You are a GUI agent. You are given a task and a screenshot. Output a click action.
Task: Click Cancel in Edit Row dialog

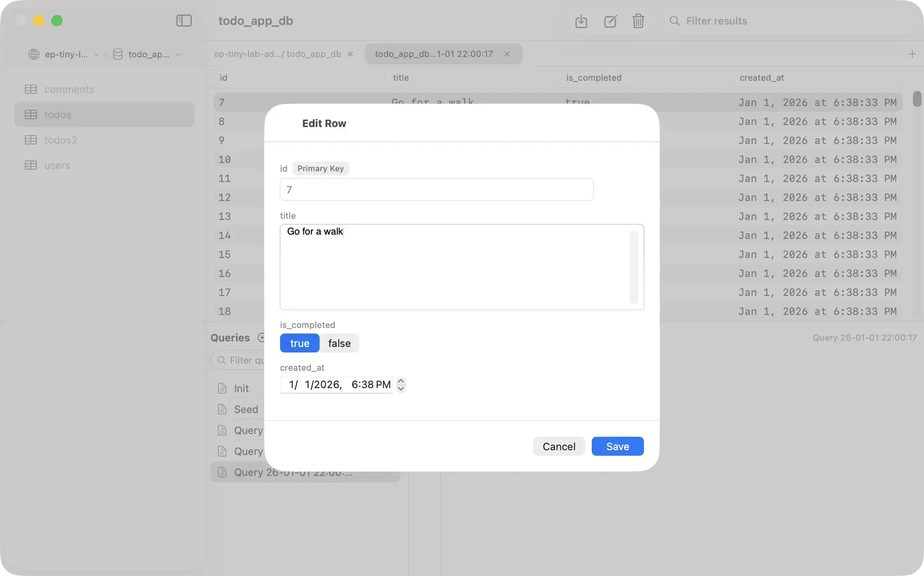click(559, 446)
